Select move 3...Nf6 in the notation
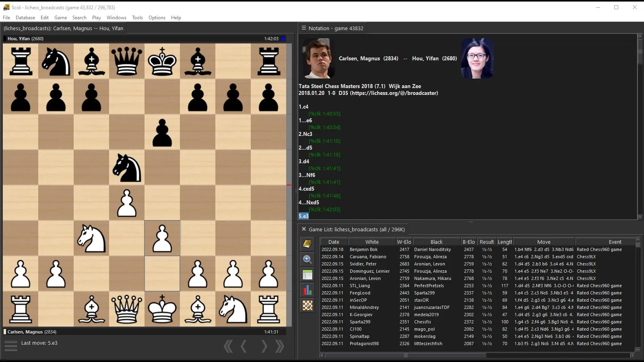This screenshot has width=644, height=362. coord(307,175)
